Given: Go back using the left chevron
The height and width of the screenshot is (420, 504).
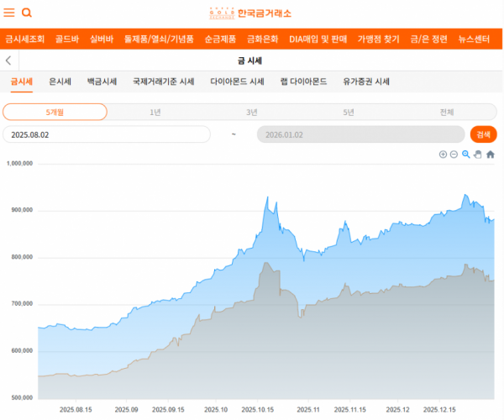Looking at the screenshot, I should pyautogui.click(x=8, y=60).
